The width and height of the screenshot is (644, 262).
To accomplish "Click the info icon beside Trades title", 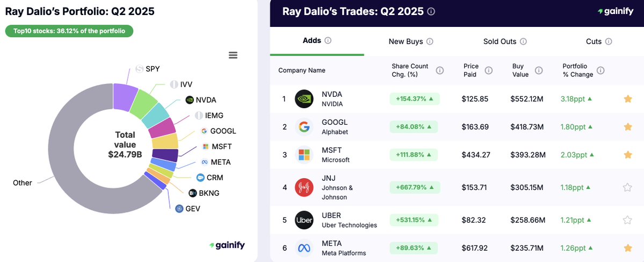I will 431,11.
